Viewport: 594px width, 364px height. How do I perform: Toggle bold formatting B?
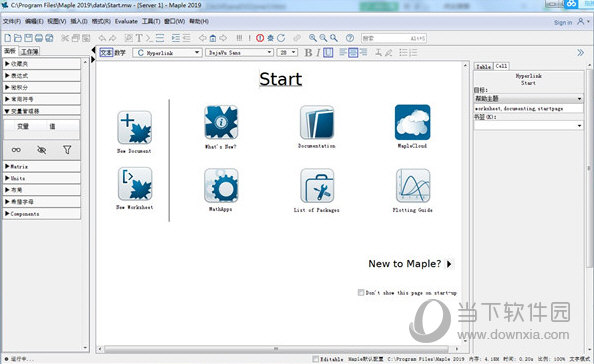pyautogui.click(x=308, y=53)
